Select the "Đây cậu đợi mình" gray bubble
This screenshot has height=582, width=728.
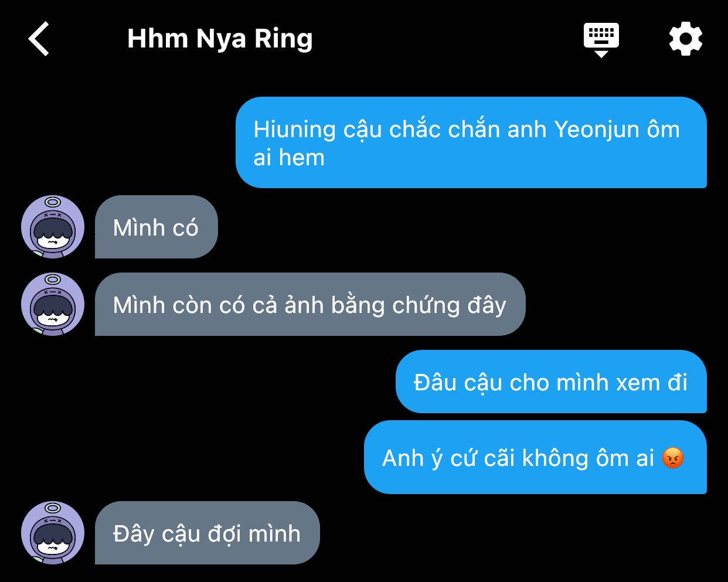coord(207,533)
